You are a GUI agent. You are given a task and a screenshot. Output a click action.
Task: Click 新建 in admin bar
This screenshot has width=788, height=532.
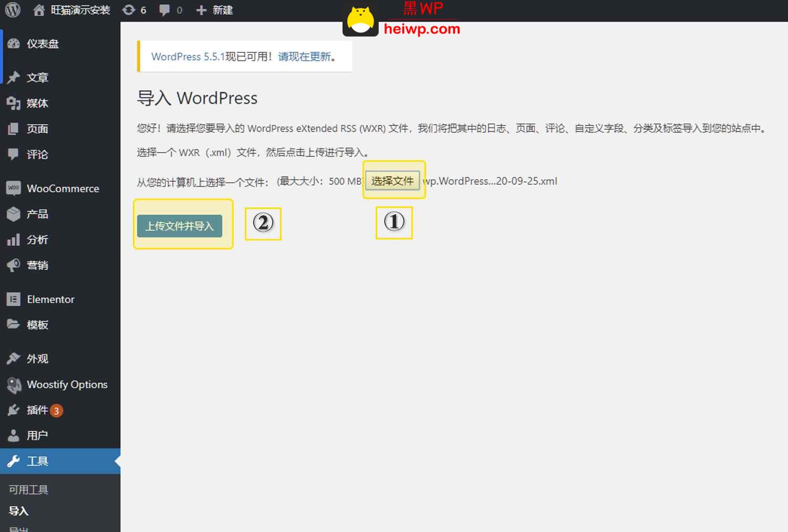[x=223, y=10]
